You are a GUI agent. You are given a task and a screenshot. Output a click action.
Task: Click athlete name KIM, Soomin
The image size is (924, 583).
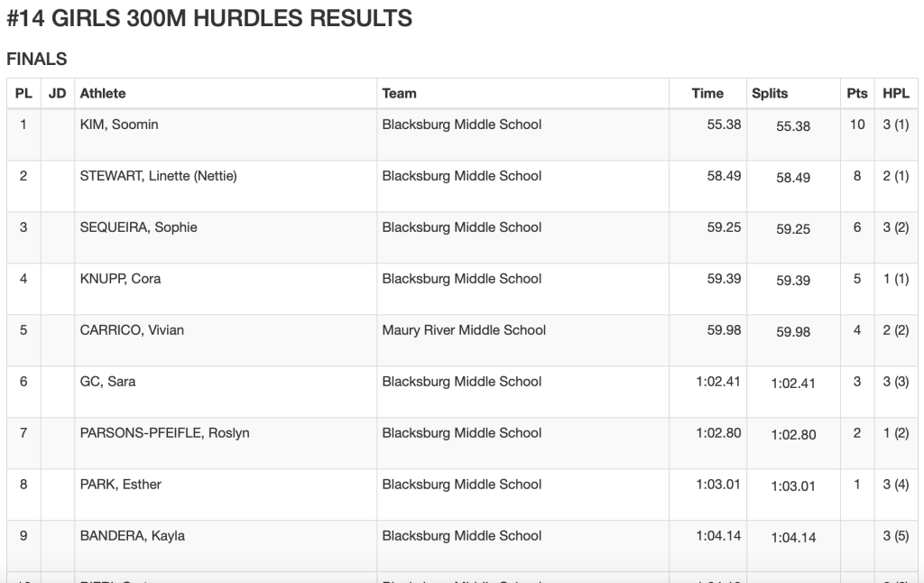(119, 125)
